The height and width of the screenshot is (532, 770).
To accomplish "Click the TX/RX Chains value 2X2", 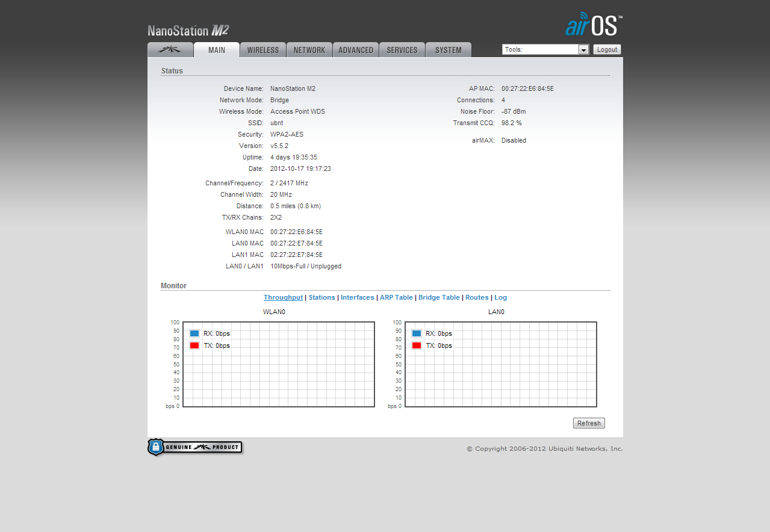I will tap(276, 217).
